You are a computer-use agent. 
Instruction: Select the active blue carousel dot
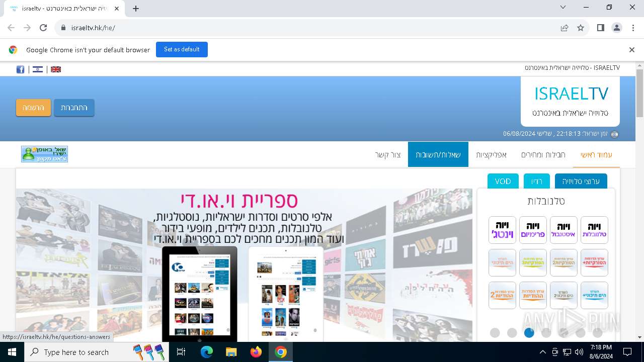(529, 332)
